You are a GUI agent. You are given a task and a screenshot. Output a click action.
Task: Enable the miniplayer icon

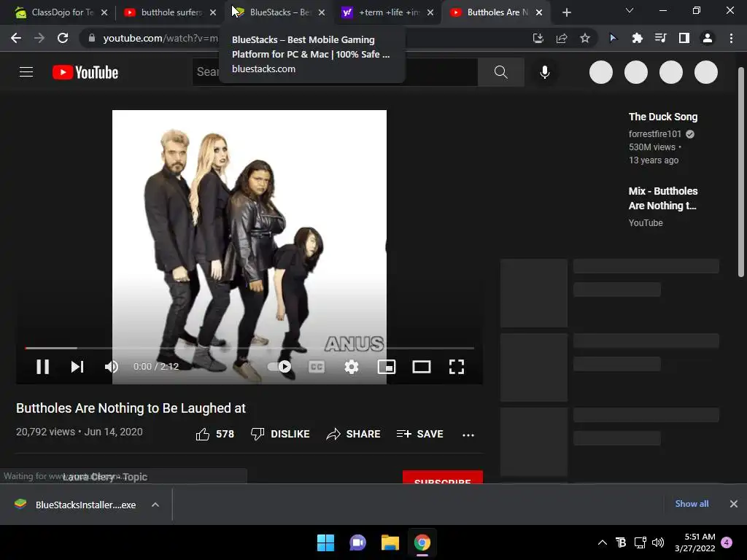click(387, 367)
